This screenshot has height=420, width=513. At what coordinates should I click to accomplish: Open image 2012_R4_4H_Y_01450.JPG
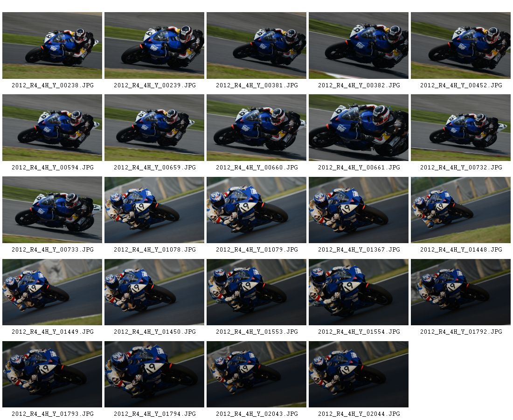(x=154, y=292)
